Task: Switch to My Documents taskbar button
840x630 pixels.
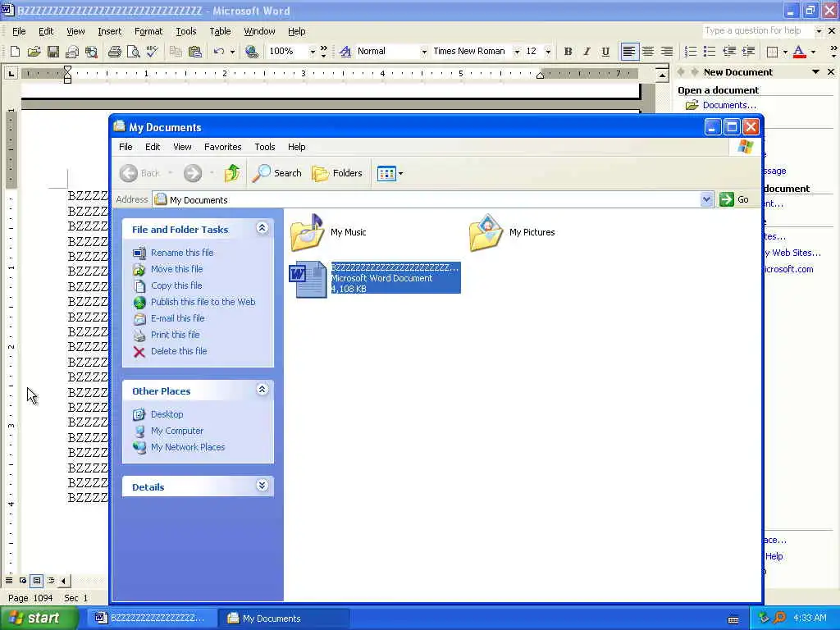Action: (x=285, y=619)
